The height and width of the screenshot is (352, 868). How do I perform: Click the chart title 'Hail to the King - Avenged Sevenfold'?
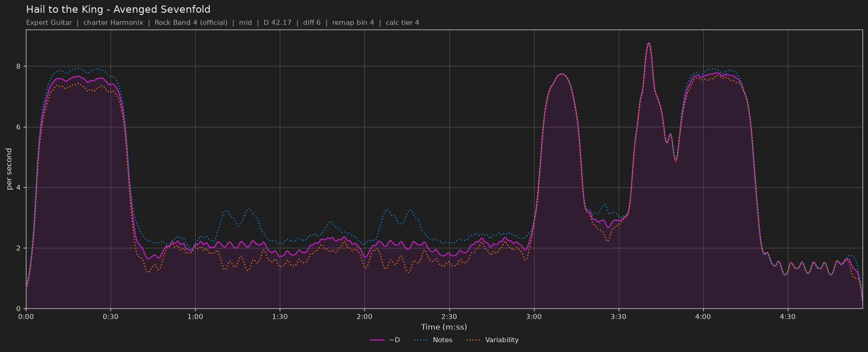coord(118,10)
